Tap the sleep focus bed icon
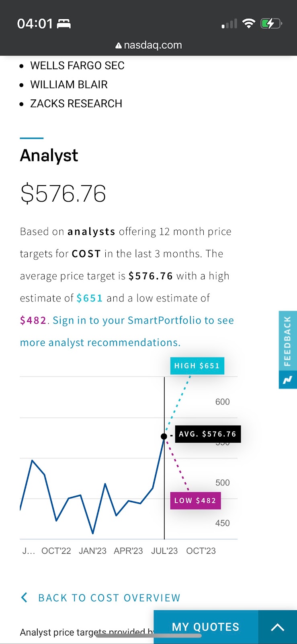297x644 pixels. click(x=64, y=24)
